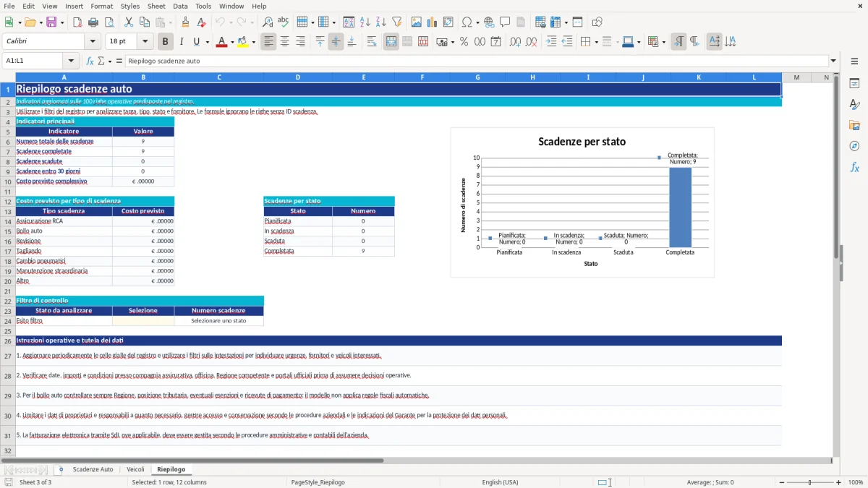Apply red font color swatch
This screenshot has height=488, width=868.
tap(221, 42)
